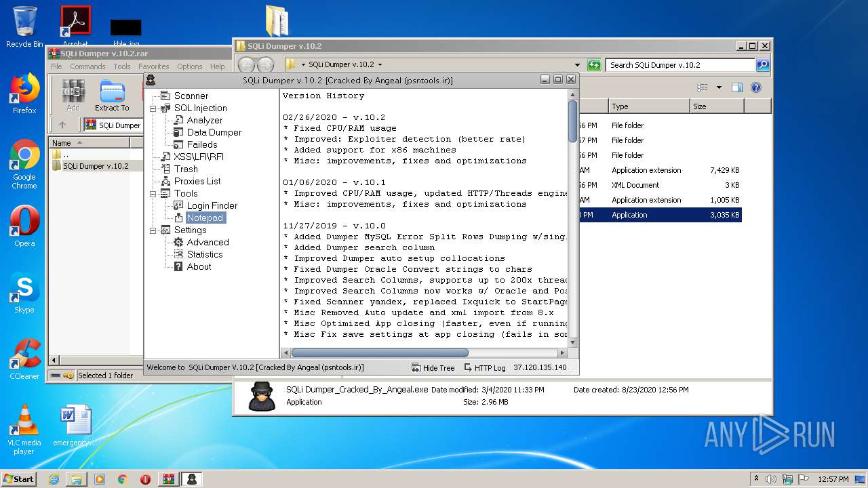Click the Extract To icon in WinRAR
This screenshot has width=868, height=488.
pos(112,96)
